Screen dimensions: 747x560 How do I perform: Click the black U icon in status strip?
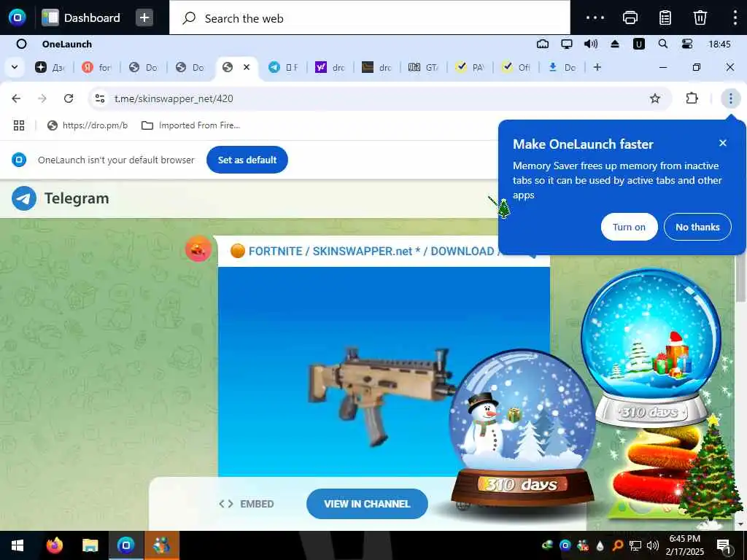638,44
